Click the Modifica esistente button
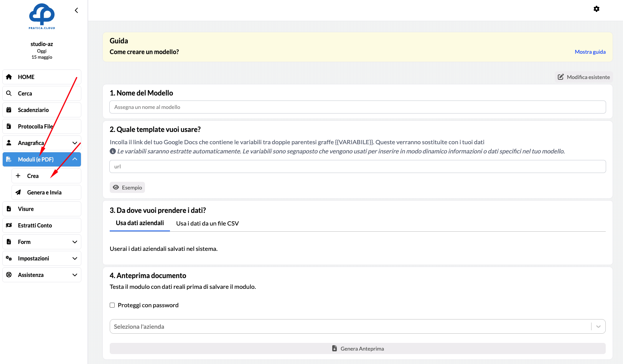Screen dimensions: 623x364 583,77
